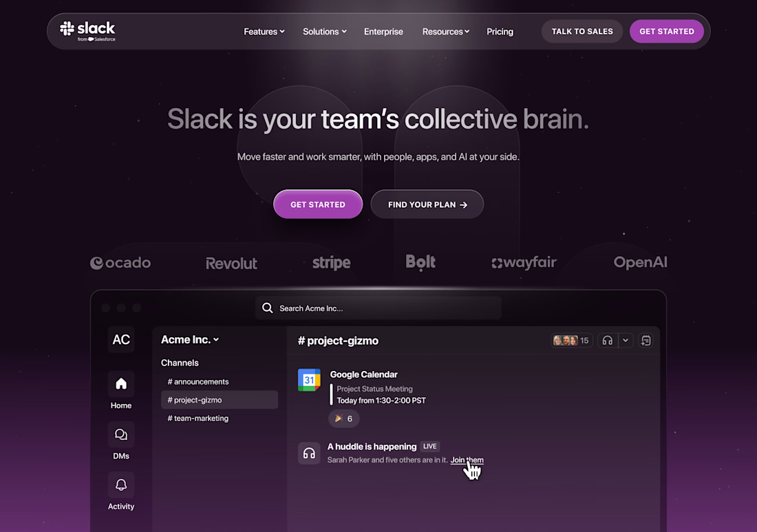This screenshot has width=757, height=532.
Task: Select the #project-gizmo channel in sidebar
Action: point(219,400)
